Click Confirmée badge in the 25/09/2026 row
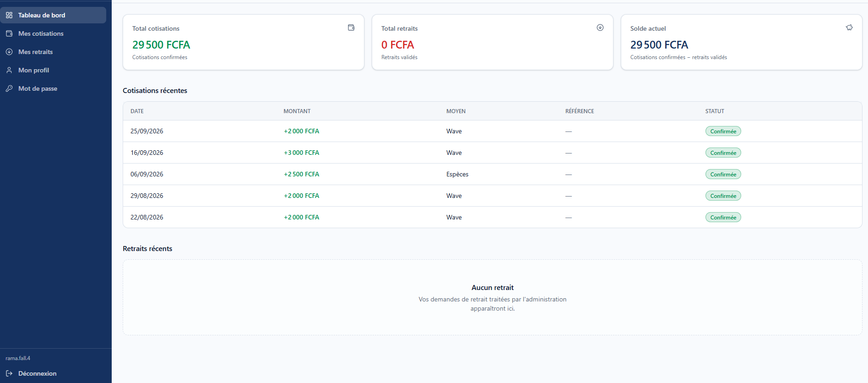868x383 pixels. 723,131
